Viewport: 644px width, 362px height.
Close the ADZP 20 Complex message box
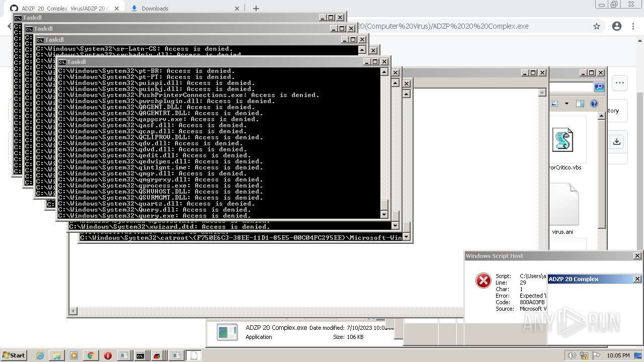point(637,279)
